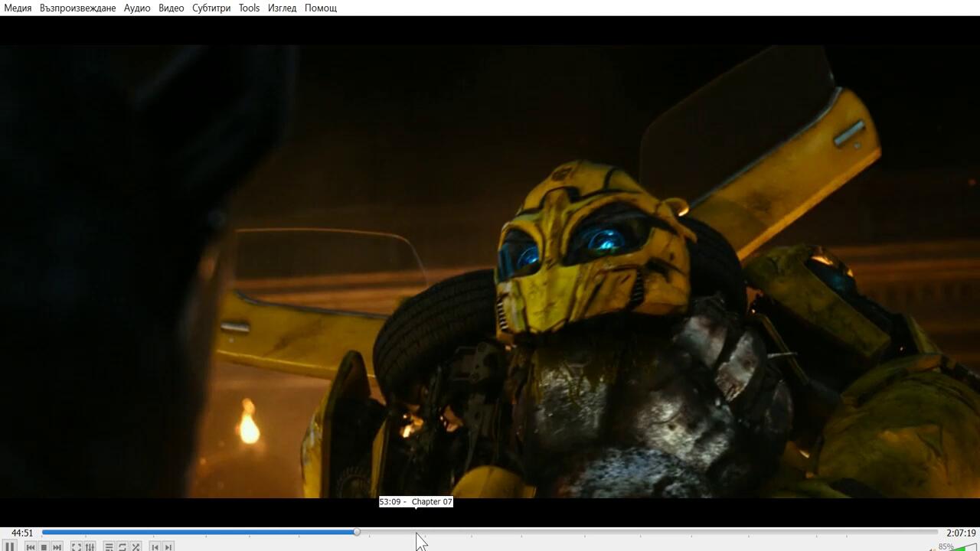Expand the Субтитри menu
Image resolution: width=980 pixels, height=551 pixels.
(x=211, y=8)
